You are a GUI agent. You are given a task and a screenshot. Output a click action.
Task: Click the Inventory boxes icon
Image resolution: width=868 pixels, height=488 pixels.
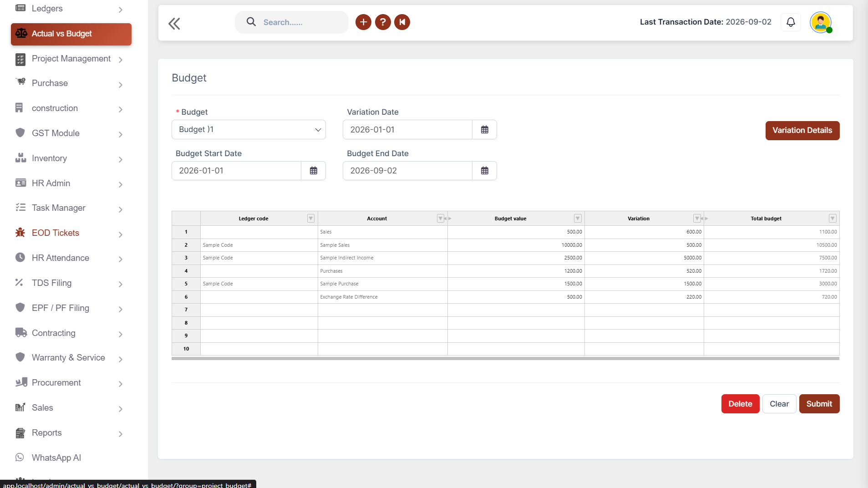pyautogui.click(x=20, y=158)
